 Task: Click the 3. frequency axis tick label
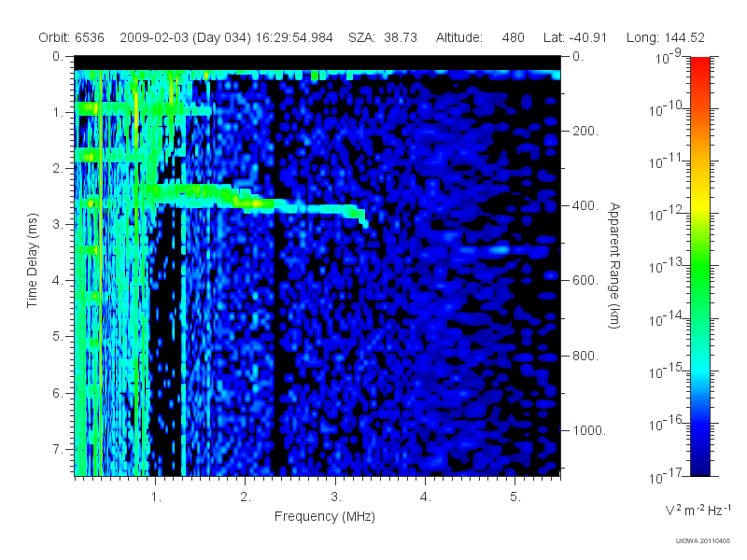click(336, 497)
